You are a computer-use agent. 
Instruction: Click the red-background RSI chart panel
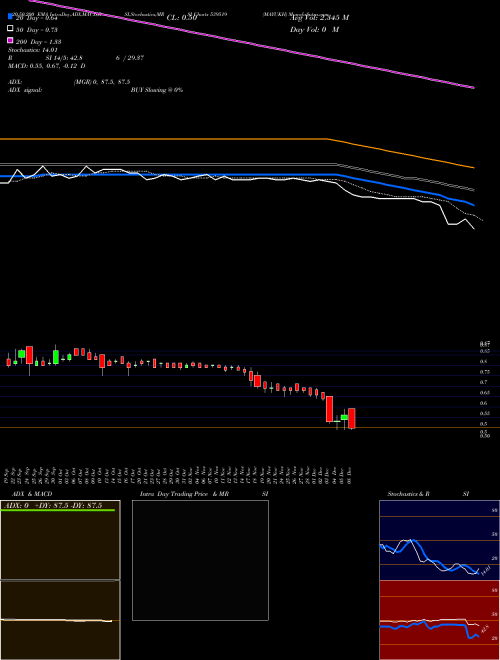[x=439, y=620]
